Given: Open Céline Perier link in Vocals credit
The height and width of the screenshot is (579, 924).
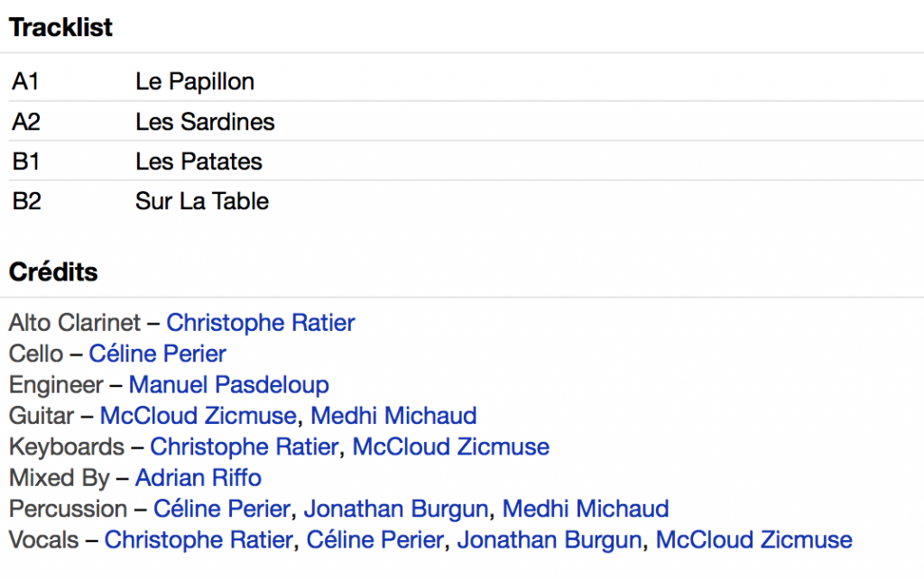Looking at the screenshot, I should tap(374, 540).
